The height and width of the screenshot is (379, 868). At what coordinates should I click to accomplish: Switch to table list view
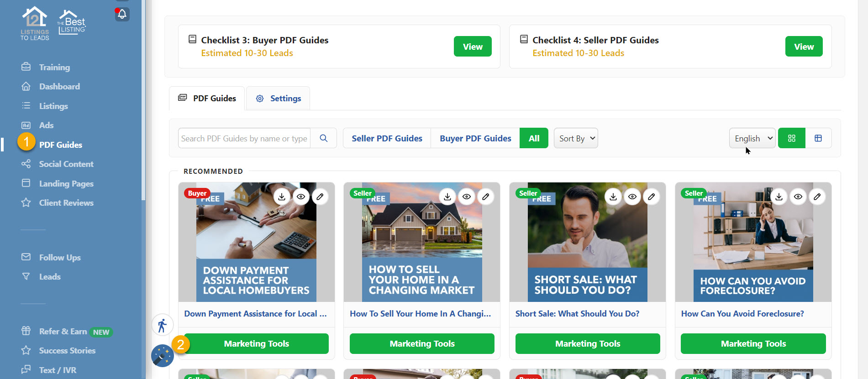tap(818, 138)
